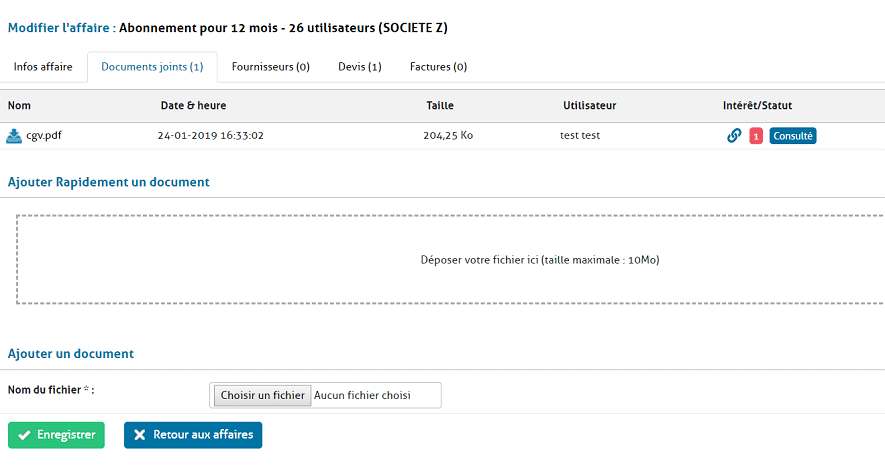Open the Devis (1) tab
The image size is (885, 468).
click(x=360, y=67)
